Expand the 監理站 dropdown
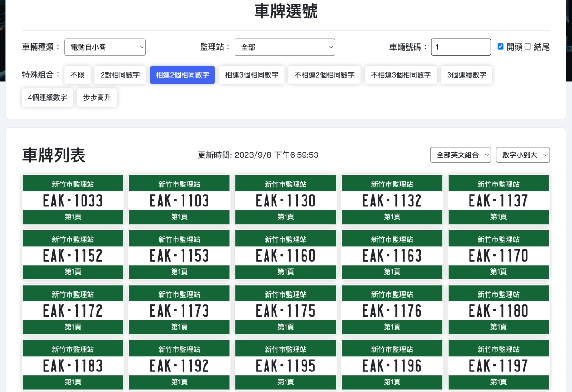 (x=285, y=47)
